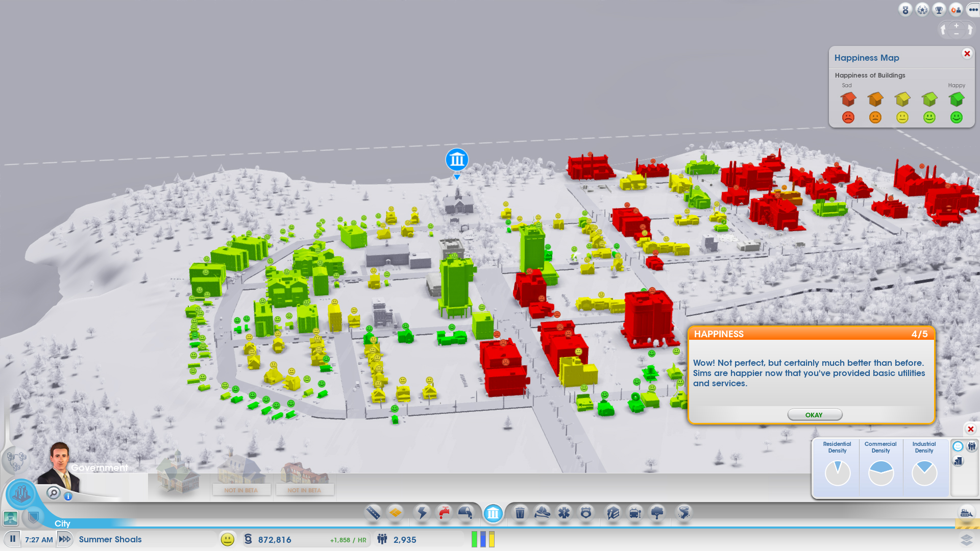
Task: Close the Happiness Map legend panel
Action: coord(967,54)
